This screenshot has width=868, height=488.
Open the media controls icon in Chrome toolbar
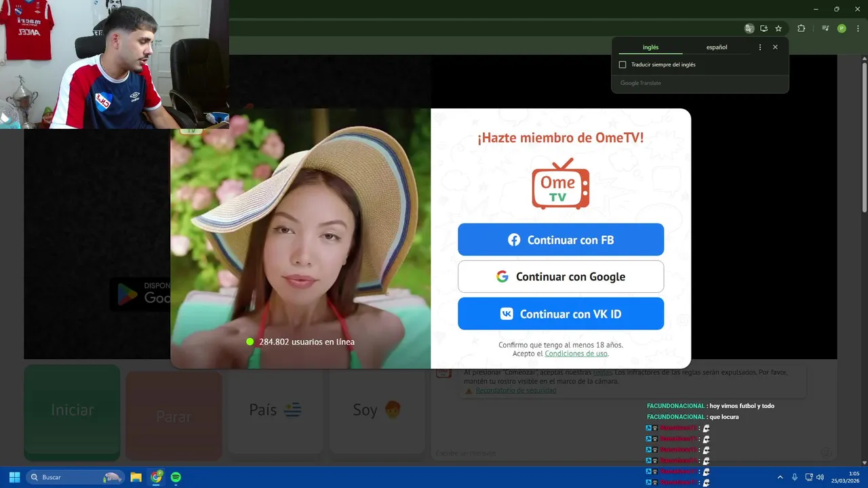(825, 28)
